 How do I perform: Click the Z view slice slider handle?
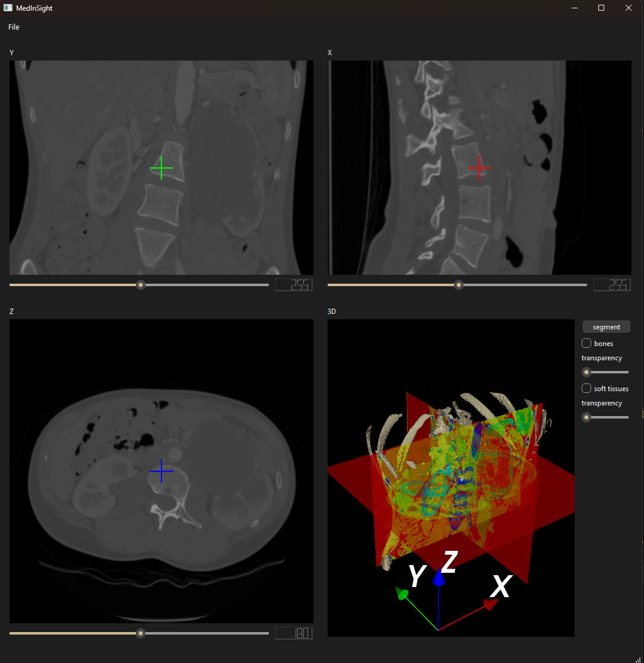click(141, 633)
